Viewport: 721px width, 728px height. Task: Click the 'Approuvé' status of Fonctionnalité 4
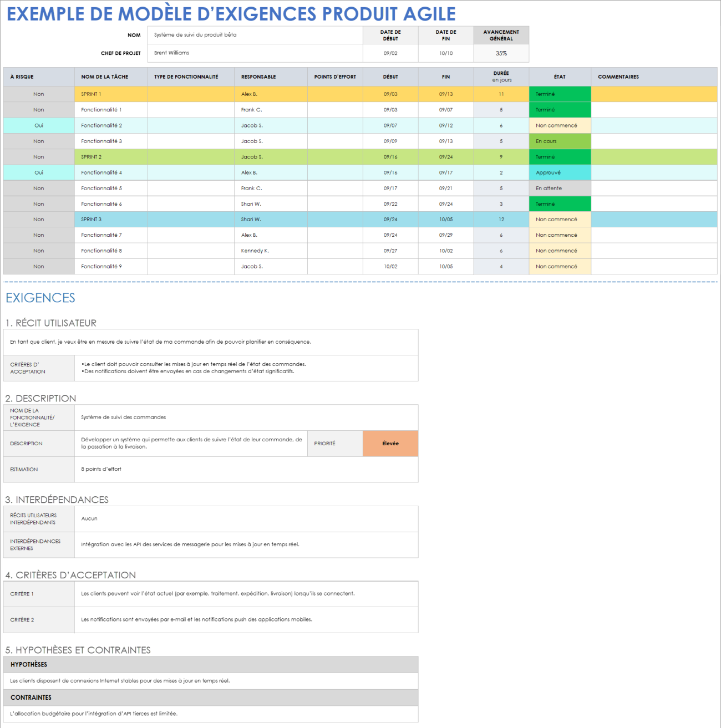[559, 172]
